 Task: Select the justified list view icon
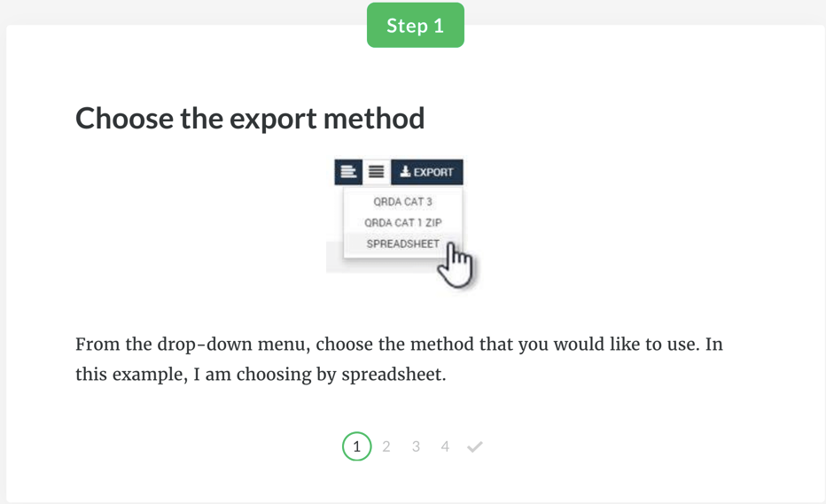pos(377,172)
